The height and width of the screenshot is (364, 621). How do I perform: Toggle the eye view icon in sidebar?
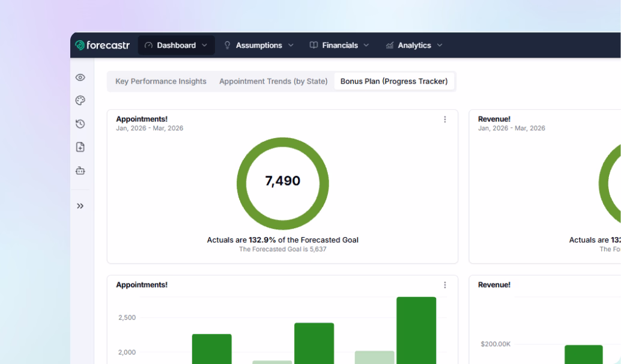[80, 77]
